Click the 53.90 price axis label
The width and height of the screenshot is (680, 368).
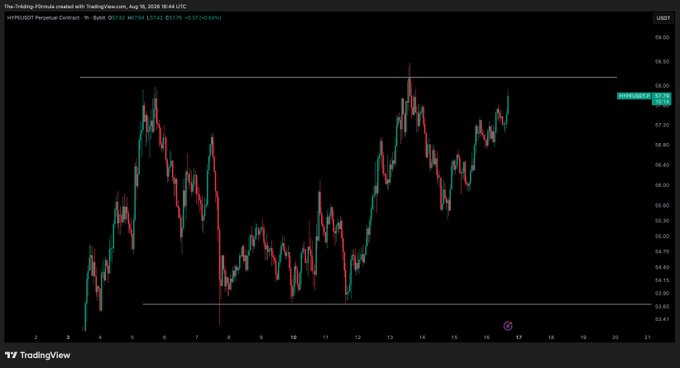click(662, 293)
